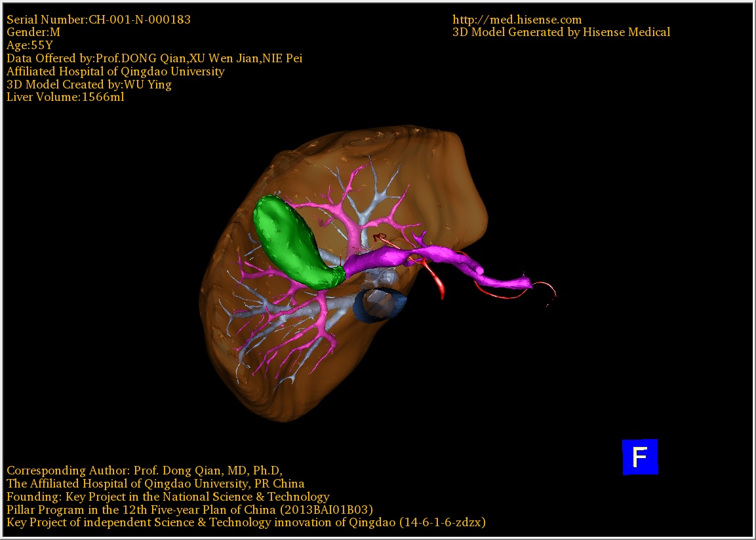Open the http://med.hisense.com link
The height and width of the screenshot is (540, 756).
coord(517,20)
